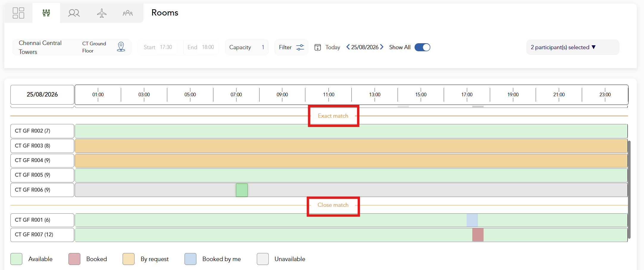Click the vertical room list scrollbar
Image resolution: width=644 pixels, height=270 pixels.
[629, 190]
